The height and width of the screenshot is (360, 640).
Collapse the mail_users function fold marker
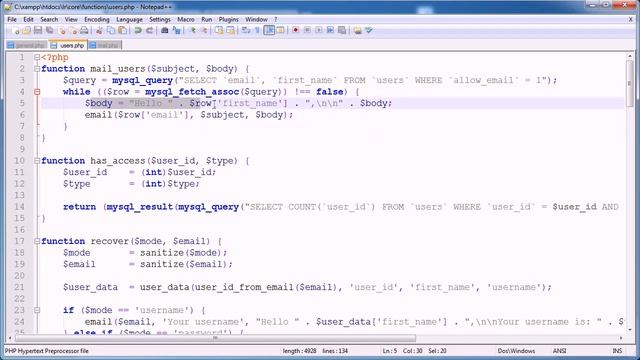tap(37, 69)
